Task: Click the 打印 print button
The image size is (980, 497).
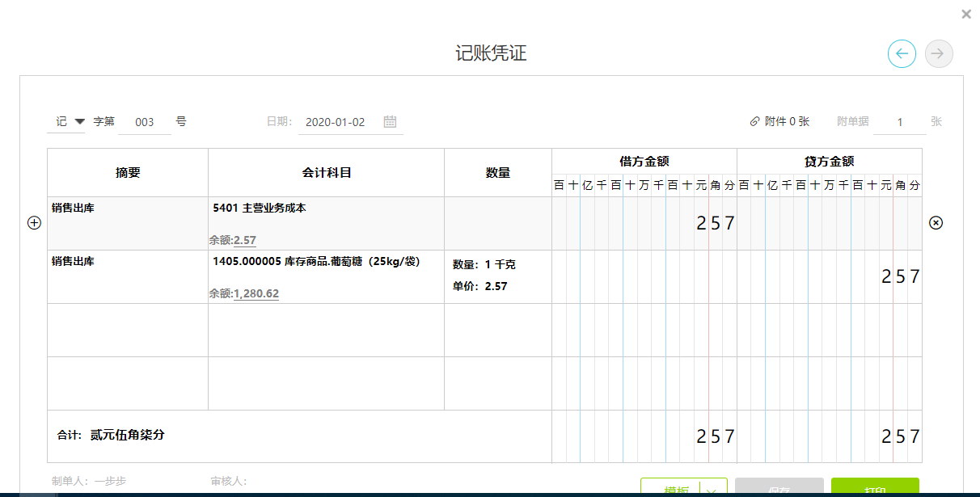Action: (x=874, y=488)
